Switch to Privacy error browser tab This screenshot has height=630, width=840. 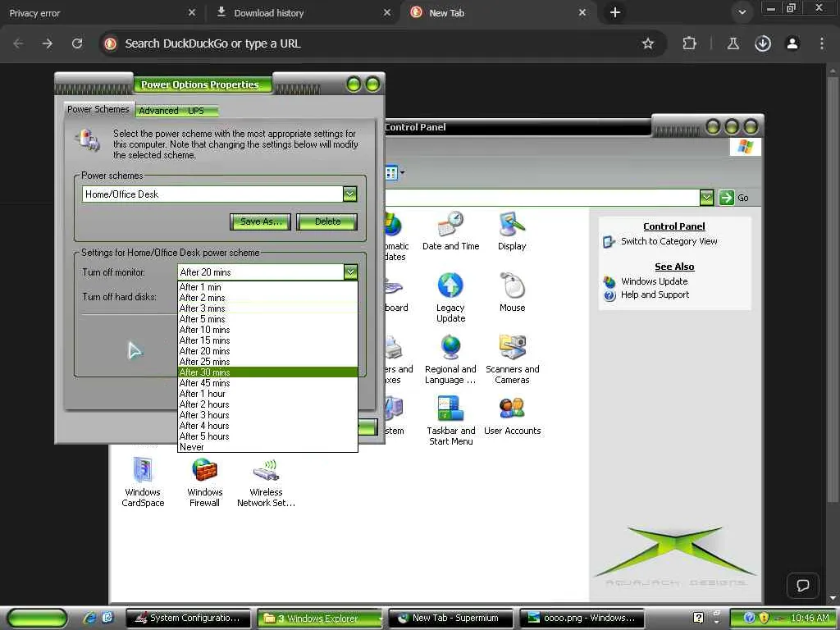click(102, 13)
